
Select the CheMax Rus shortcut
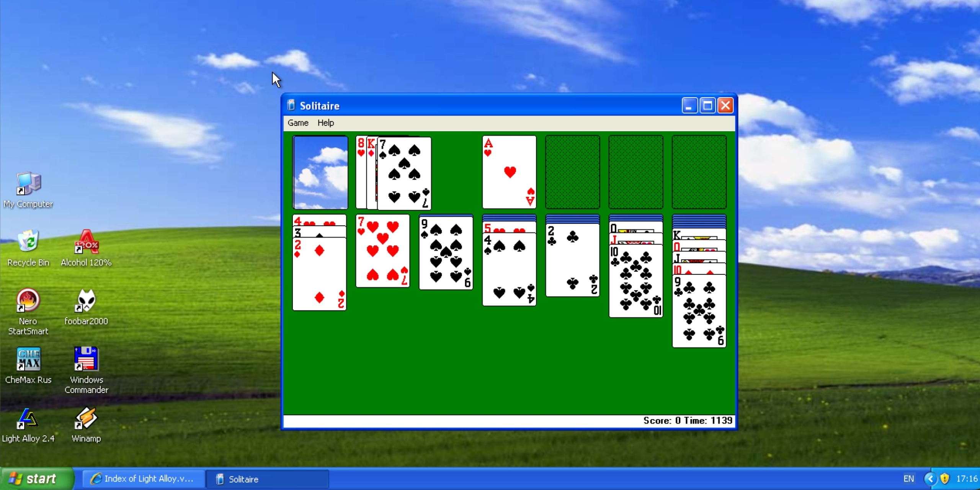[28, 366]
